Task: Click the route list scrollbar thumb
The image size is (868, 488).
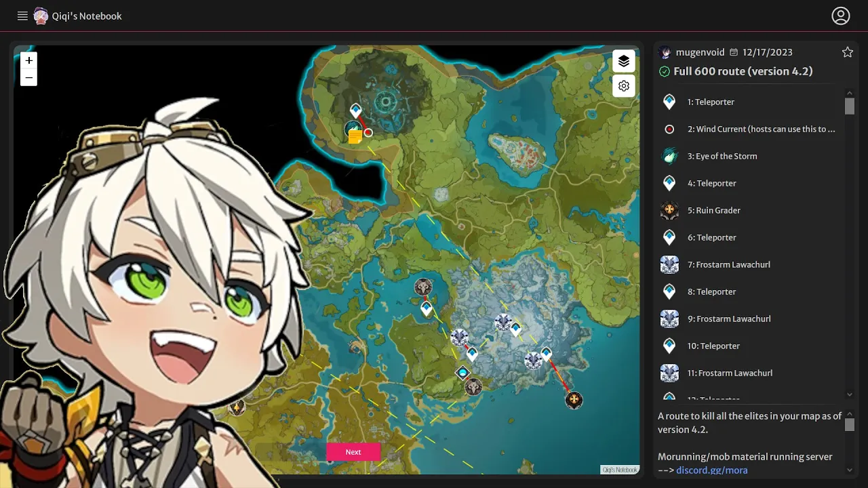Action: tap(850, 106)
